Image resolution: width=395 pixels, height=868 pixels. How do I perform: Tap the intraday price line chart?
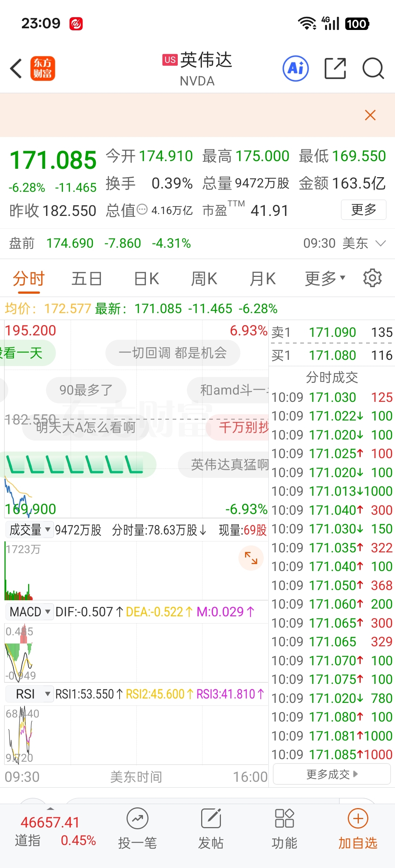[136, 419]
